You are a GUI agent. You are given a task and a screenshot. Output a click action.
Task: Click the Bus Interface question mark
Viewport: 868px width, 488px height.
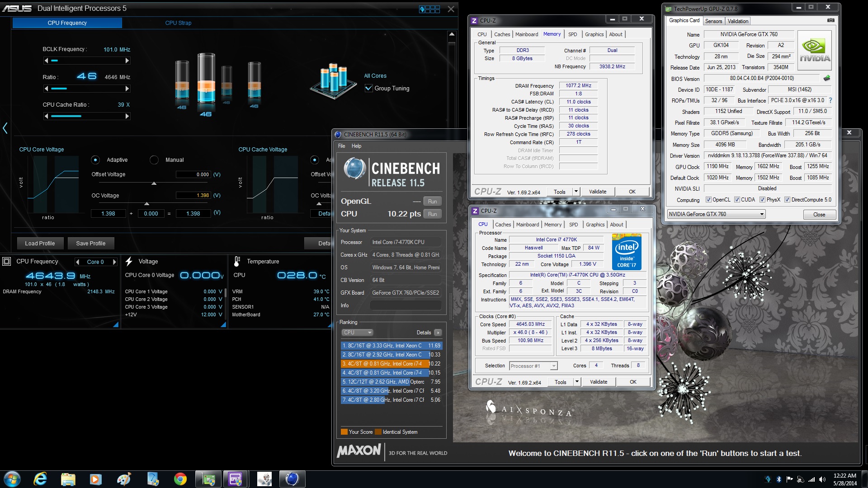830,100
